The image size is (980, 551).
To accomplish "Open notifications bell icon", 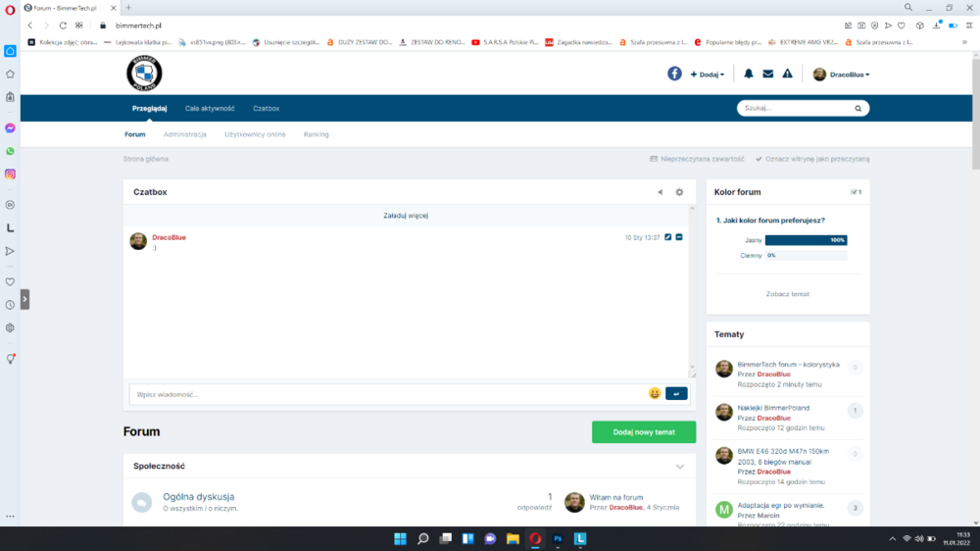I will tap(748, 74).
